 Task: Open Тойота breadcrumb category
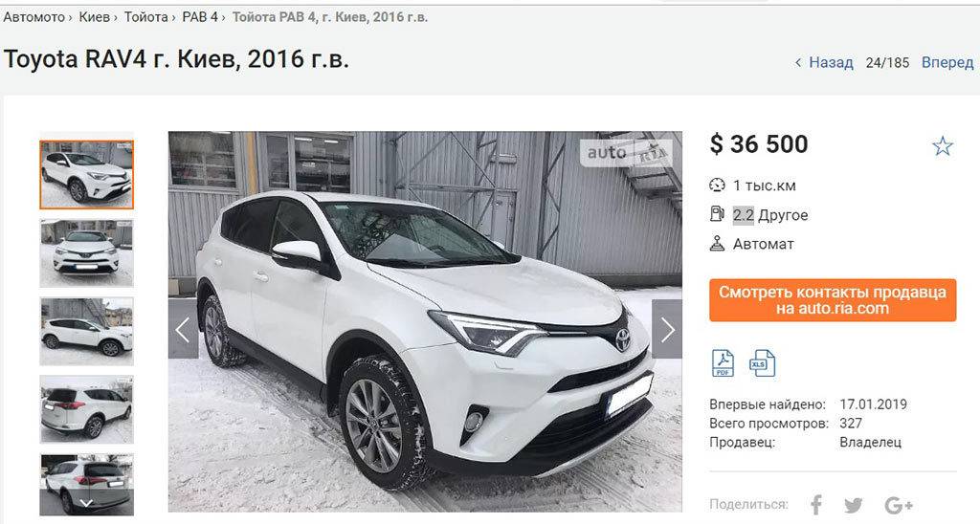click(x=145, y=17)
